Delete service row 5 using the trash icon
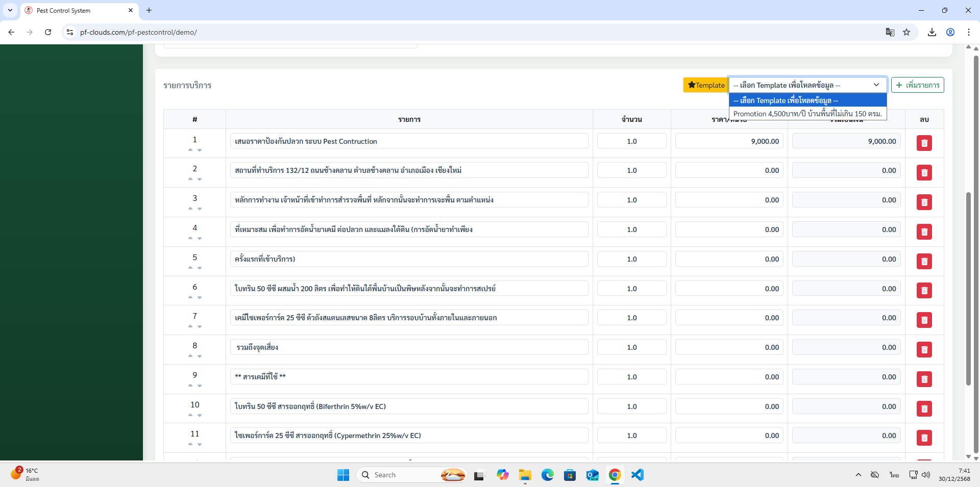 coord(924,261)
